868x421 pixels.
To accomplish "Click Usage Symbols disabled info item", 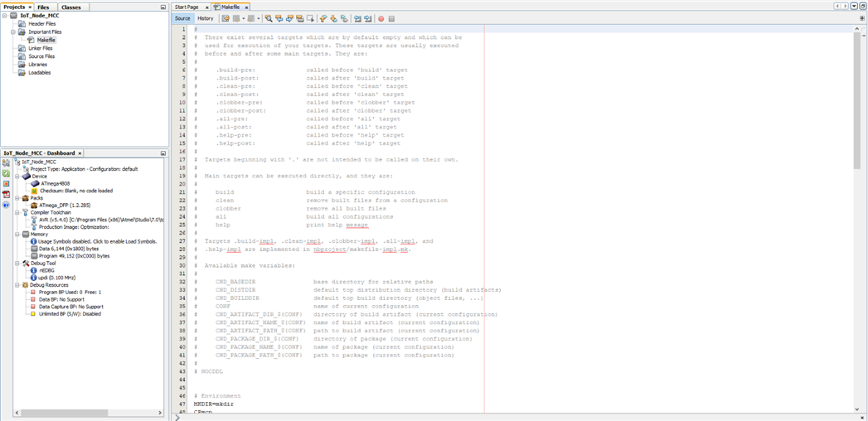I will [x=98, y=241].
